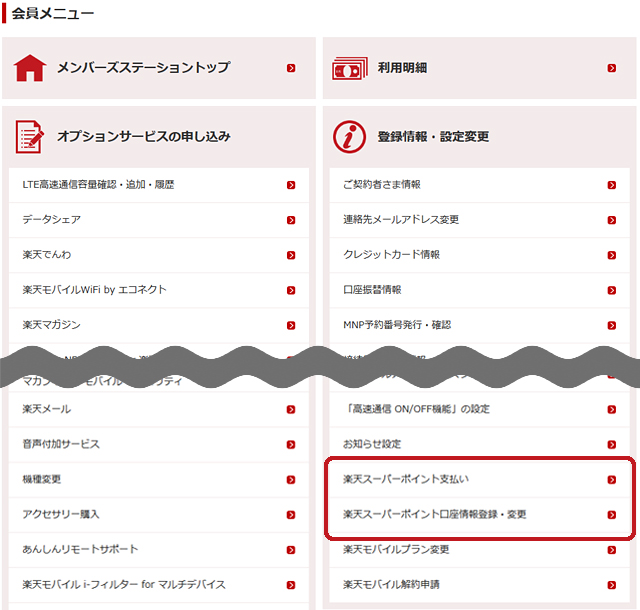640x610 pixels.
Task: Click the red info circle icon
Action: 349,137
